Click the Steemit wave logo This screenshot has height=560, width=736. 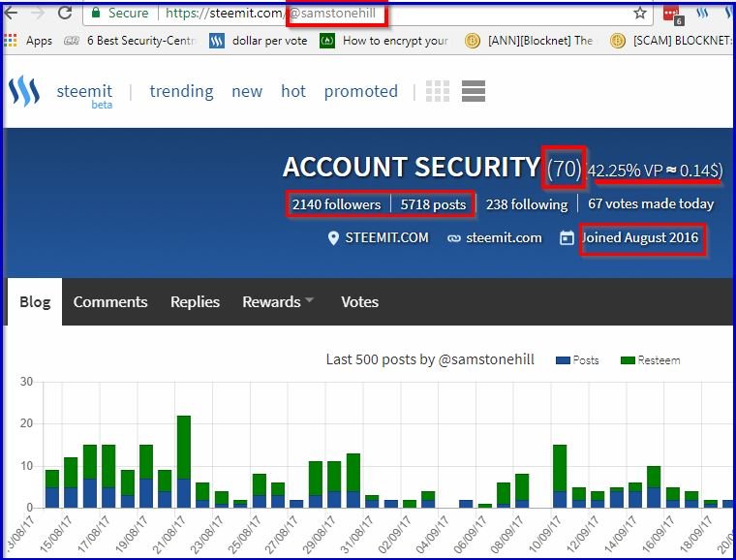coord(24,91)
